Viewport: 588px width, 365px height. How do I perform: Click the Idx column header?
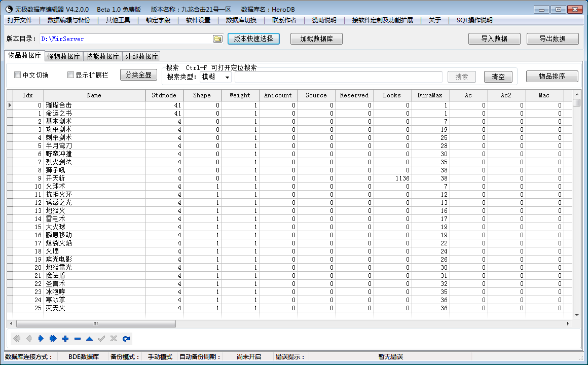click(28, 95)
